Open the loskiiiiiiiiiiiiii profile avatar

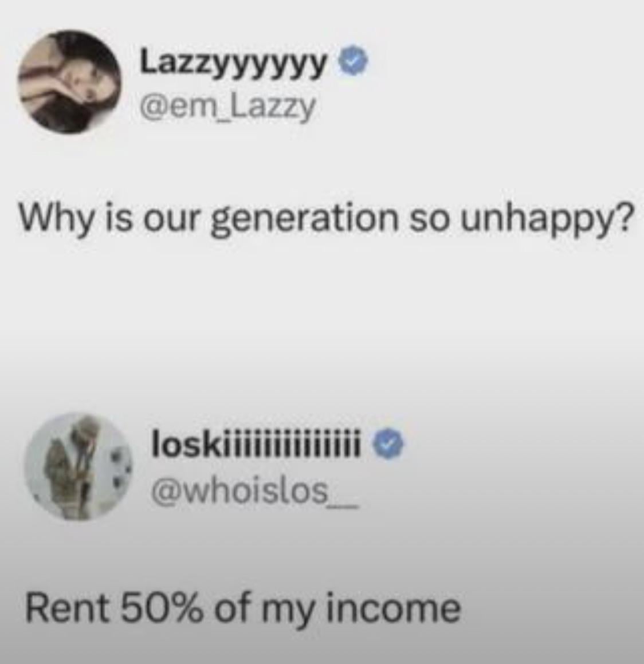pos(78,466)
